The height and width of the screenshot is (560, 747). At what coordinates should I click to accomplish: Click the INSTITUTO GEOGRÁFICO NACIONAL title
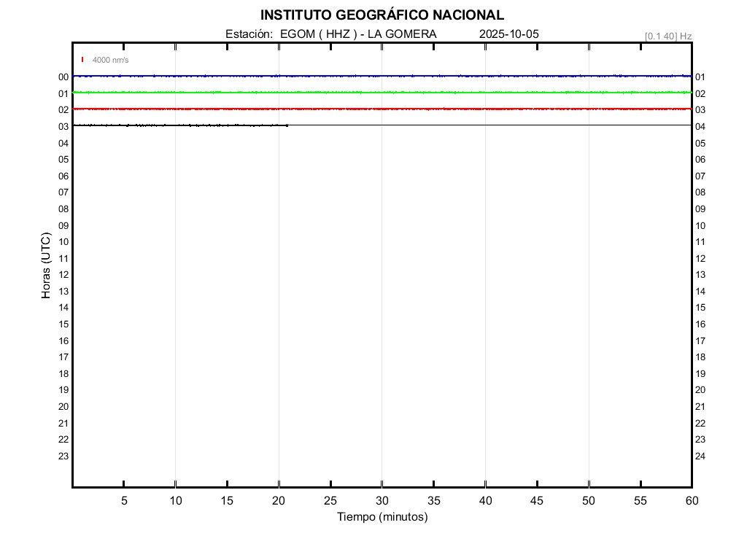tap(382, 15)
